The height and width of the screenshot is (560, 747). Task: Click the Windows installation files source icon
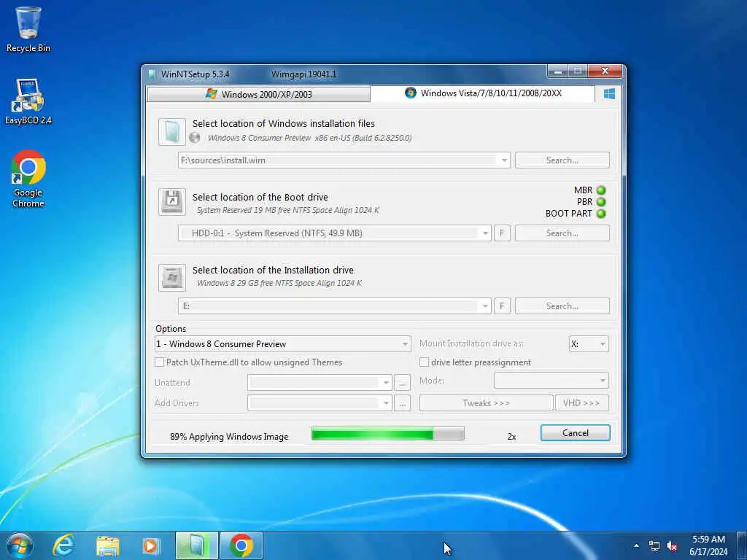pyautogui.click(x=172, y=131)
